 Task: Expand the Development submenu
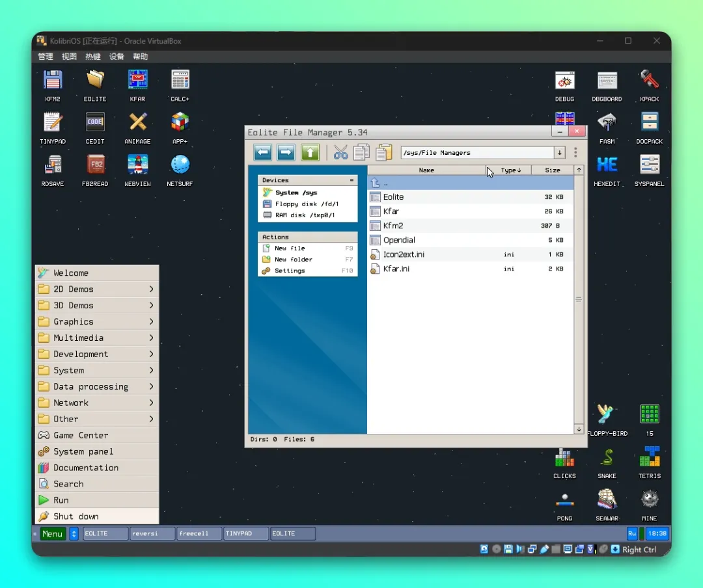pos(97,354)
